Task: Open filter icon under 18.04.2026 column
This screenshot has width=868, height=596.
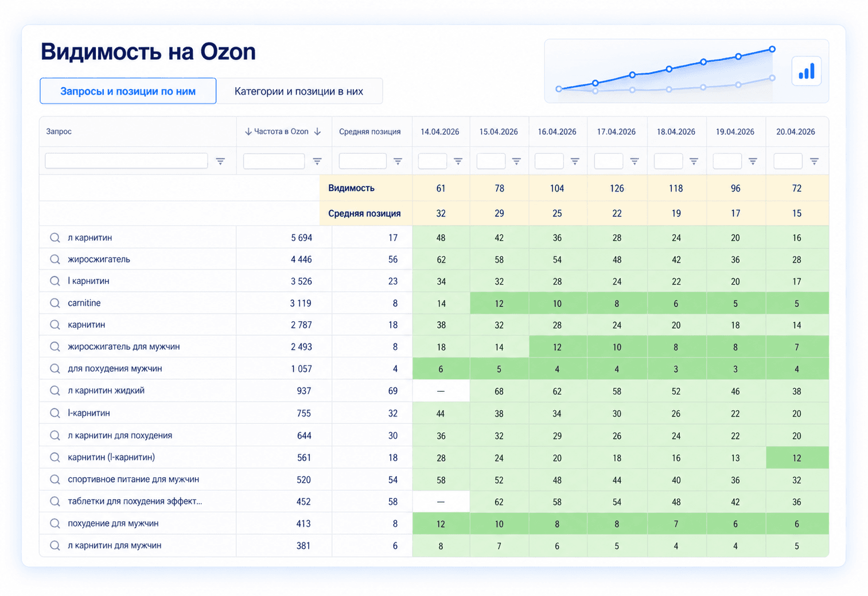Action: coord(694,161)
